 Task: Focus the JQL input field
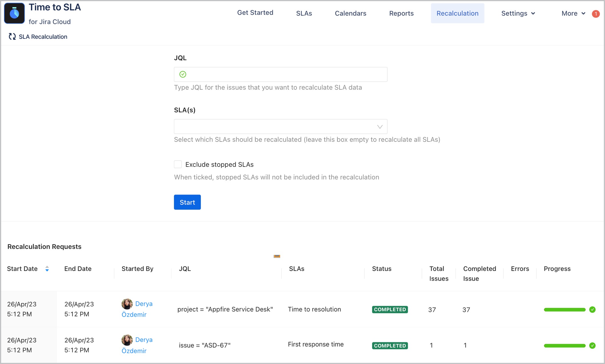[281, 74]
